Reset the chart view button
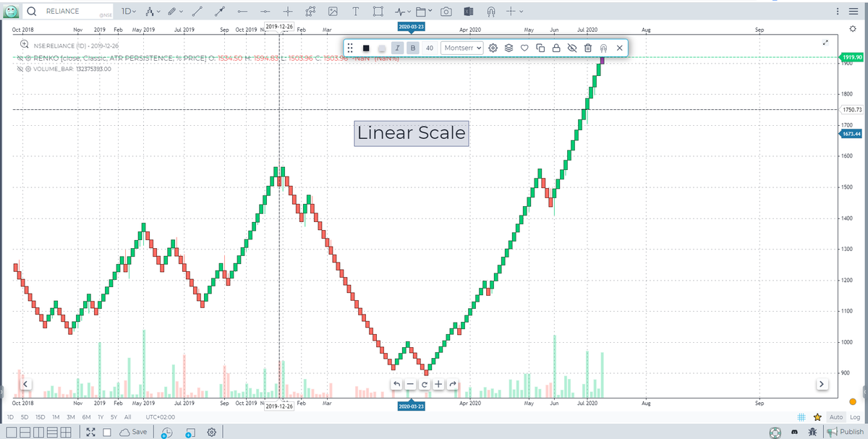Viewport: 868px width, 439px height. click(x=425, y=383)
